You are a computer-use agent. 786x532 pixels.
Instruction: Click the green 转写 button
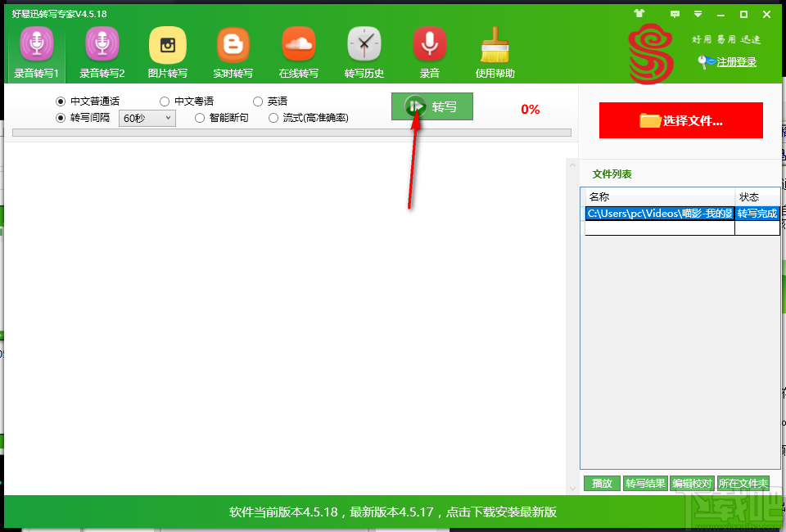point(431,106)
